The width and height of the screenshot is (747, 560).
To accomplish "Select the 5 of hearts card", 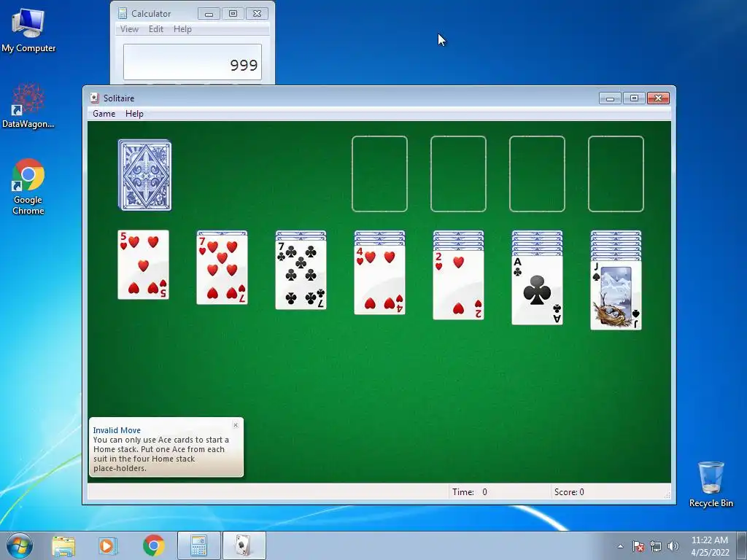I will pyautogui.click(x=144, y=265).
